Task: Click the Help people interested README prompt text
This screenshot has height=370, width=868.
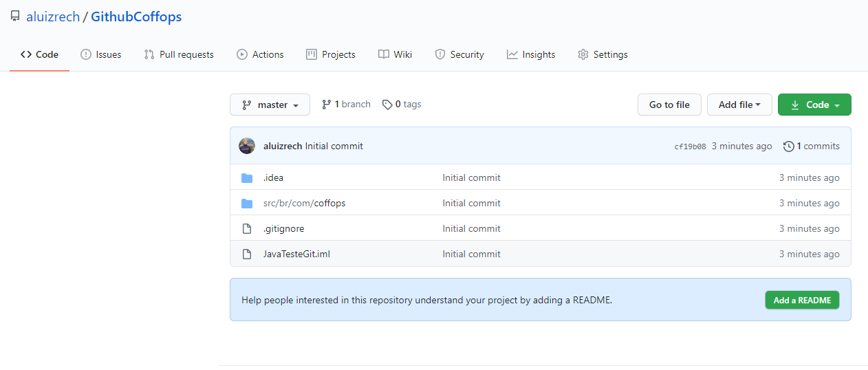Action: (427, 300)
